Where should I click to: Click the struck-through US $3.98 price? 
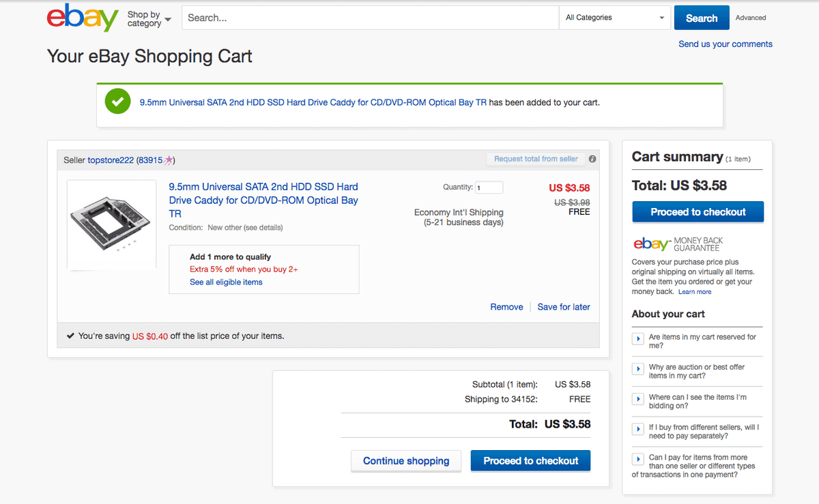coord(572,202)
